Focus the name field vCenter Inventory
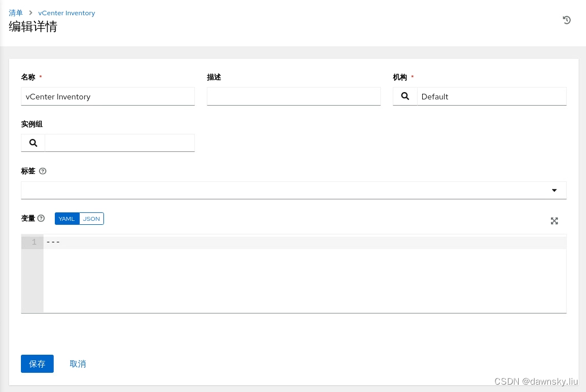The image size is (586, 392). [107, 97]
